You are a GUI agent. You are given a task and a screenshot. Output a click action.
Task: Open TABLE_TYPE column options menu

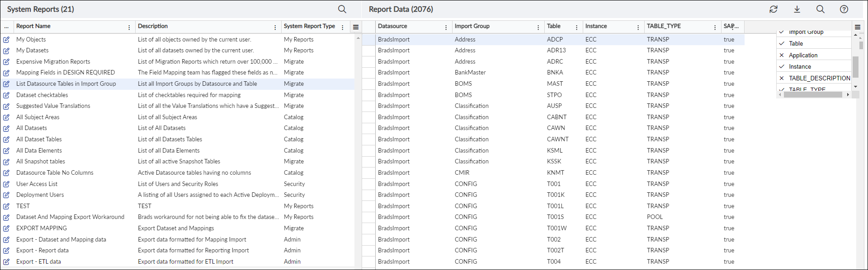[715, 28]
